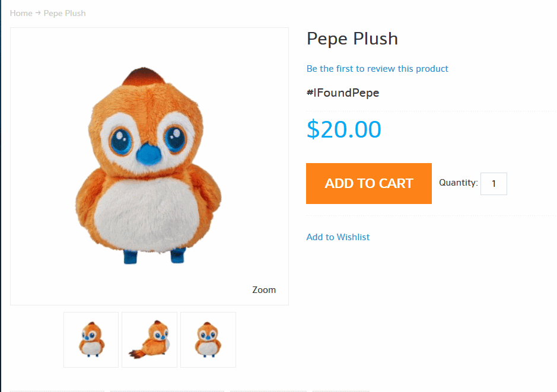The width and height of the screenshot is (557, 392).
Task: Click the Home breadcrumb link
Action: pyautogui.click(x=21, y=13)
